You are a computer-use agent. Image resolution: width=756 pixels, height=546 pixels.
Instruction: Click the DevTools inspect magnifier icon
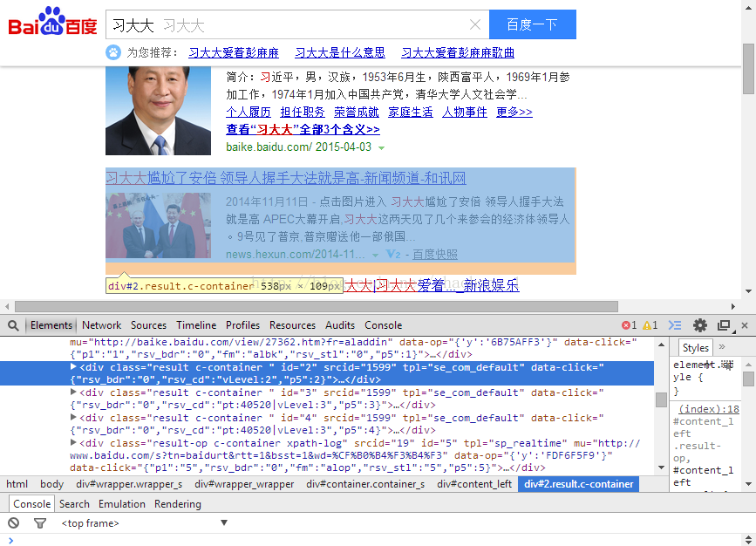(13, 325)
